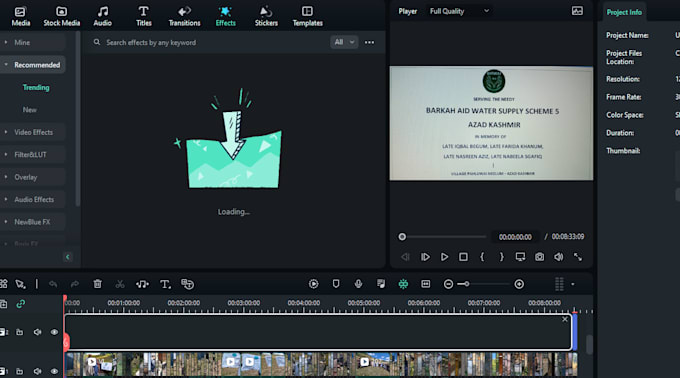Select the Effects tab

pos(226,16)
